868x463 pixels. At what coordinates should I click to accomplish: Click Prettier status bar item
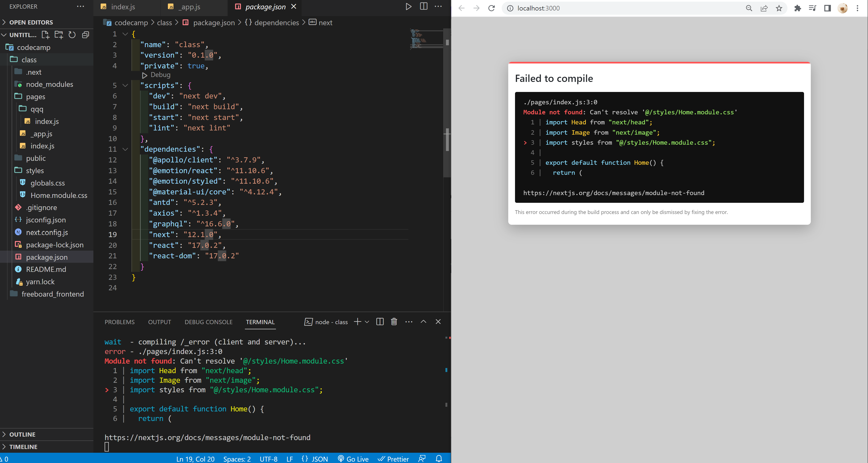click(393, 459)
